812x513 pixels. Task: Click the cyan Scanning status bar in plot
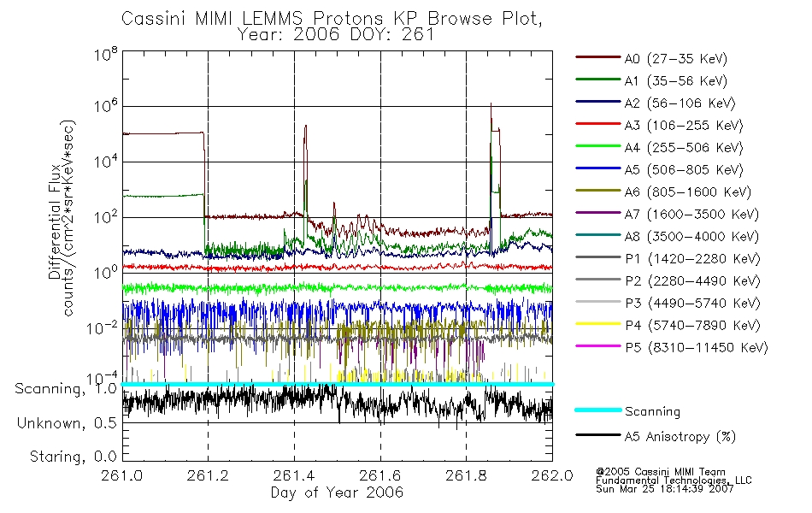coord(337,384)
